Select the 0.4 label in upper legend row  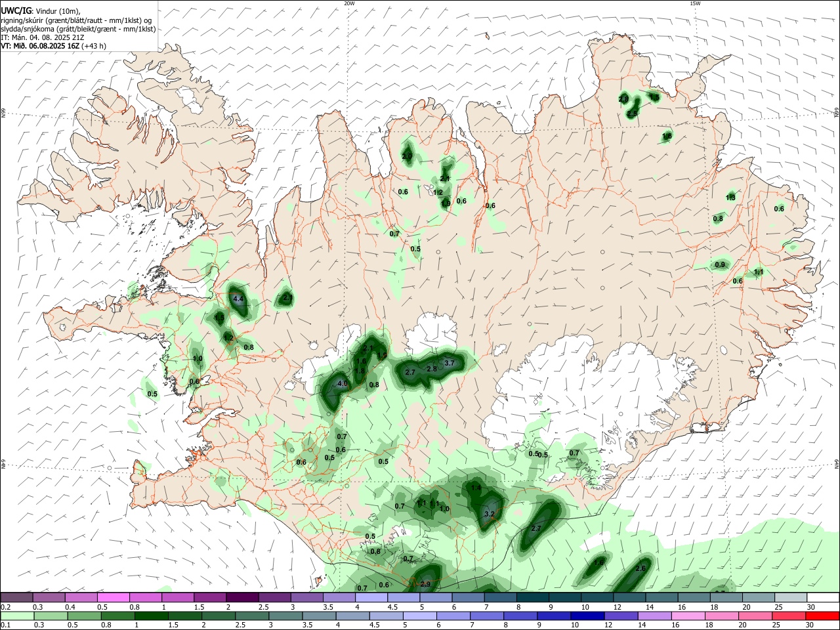[x=70, y=607]
